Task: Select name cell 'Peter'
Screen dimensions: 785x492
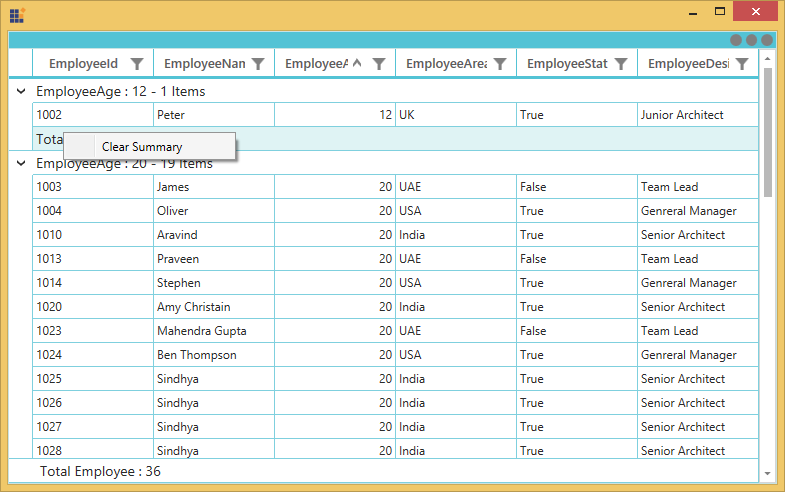Action: pyautogui.click(x=214, y=115)
